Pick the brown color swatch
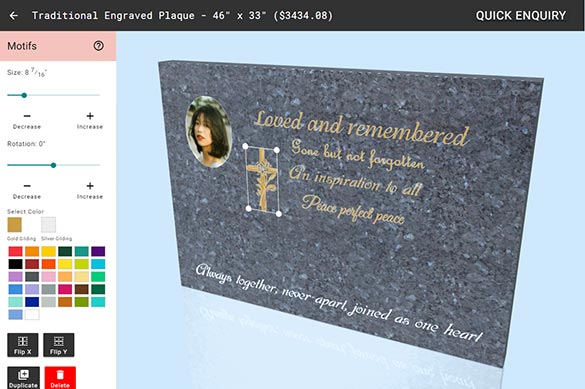585x389 pixels. [82, 289]
